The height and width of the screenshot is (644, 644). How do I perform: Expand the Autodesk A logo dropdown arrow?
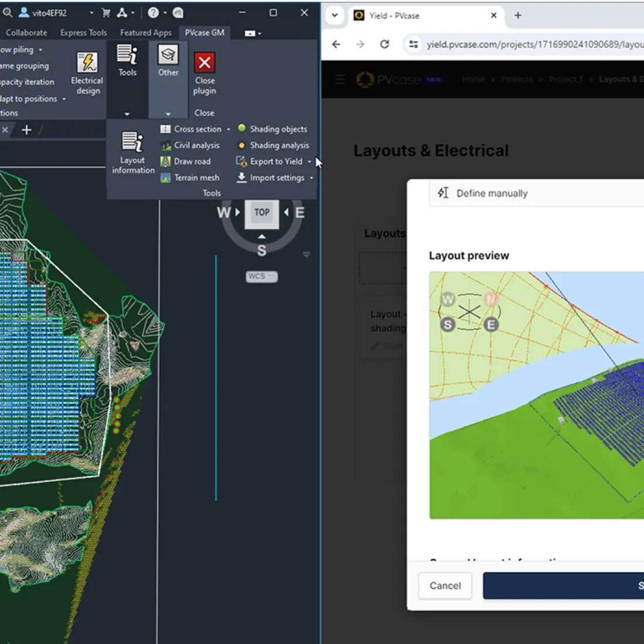click(133, 13)
